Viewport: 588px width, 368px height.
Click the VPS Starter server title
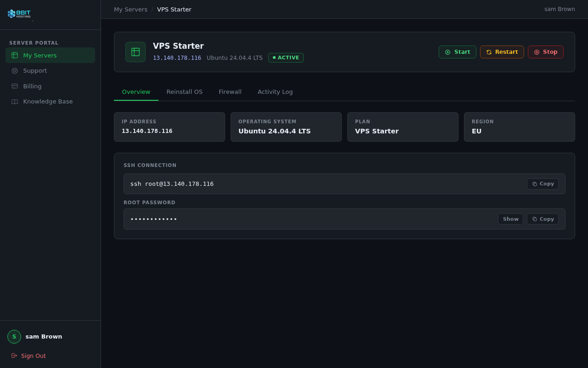click(x=178, y=46)
